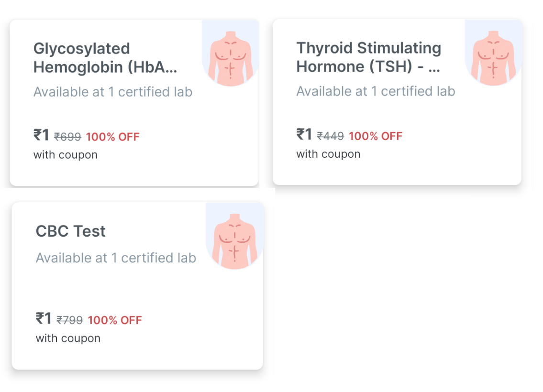Screen dimensions: 543x392
Task: Click the 100% OFF label on TSH card
Action: (x=376, y=136)
